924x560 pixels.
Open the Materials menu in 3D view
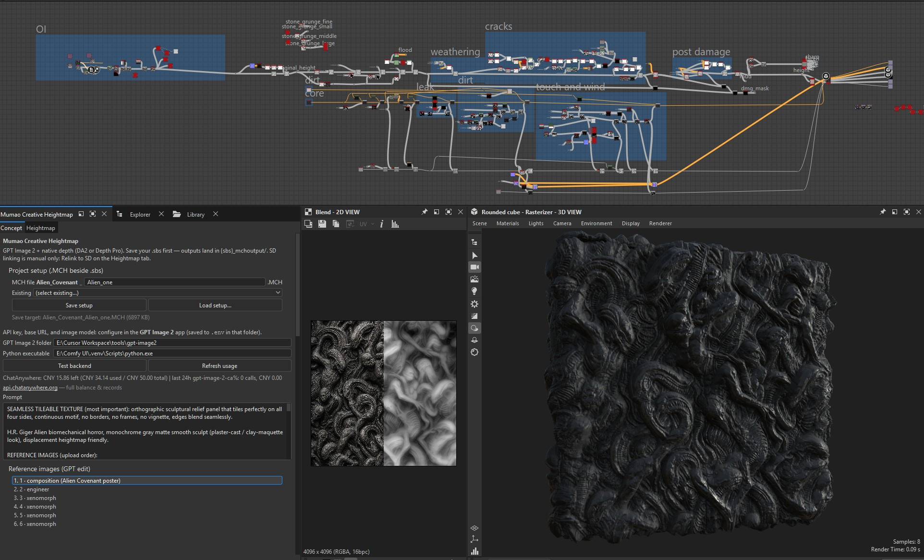(508, 223)
